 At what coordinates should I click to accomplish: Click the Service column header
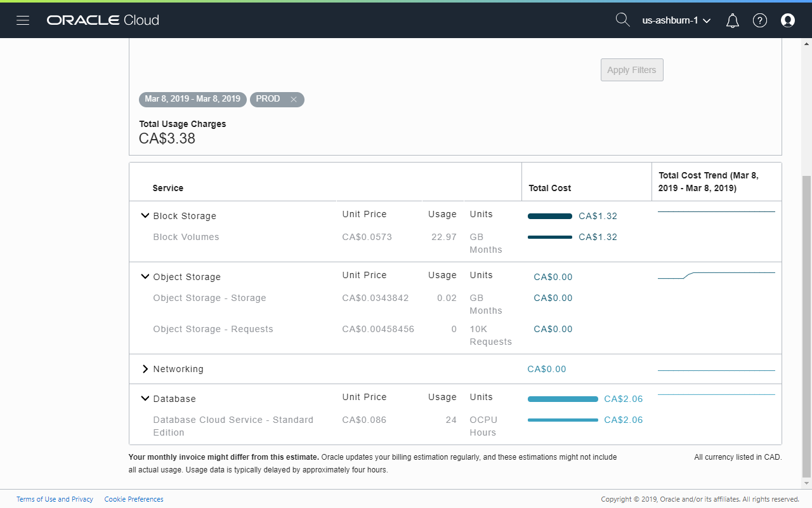[x=168, y=188]
